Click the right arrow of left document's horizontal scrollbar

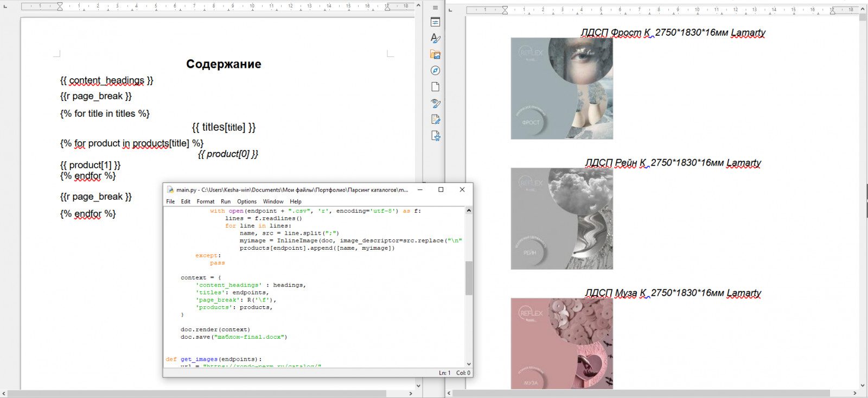pos(411,393)
